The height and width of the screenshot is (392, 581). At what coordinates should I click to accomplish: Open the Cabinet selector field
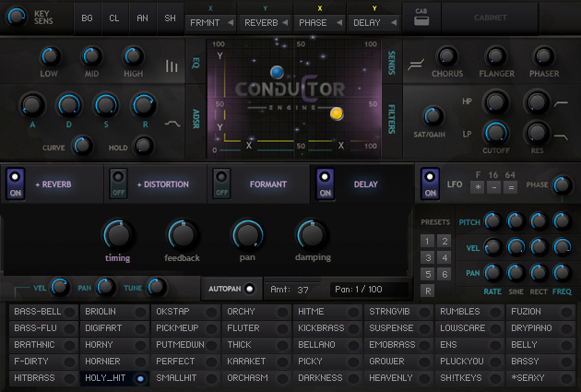click(490, 18)
